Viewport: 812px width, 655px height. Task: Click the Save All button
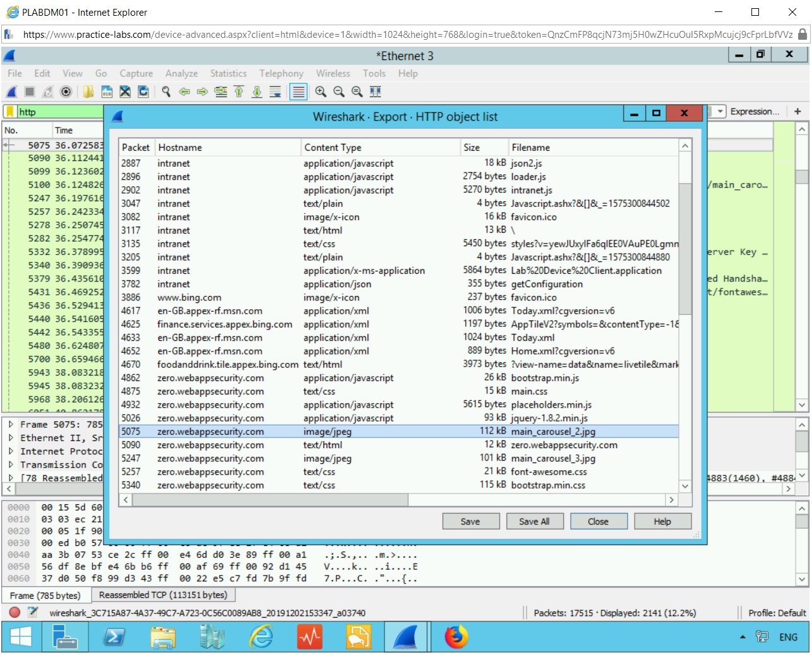tap(534, 521)
